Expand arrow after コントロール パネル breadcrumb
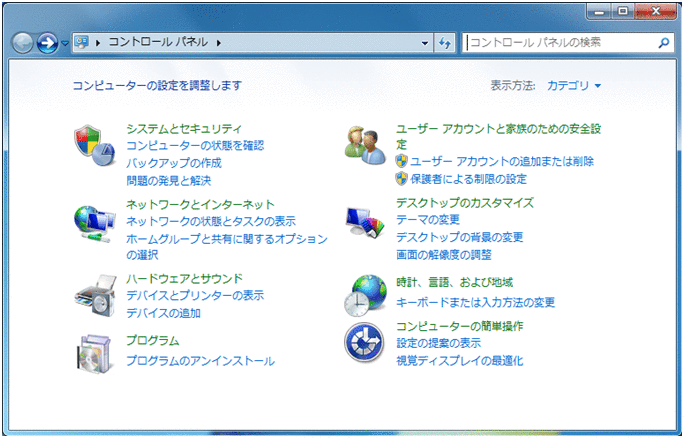685x440 pixels. 219,43
